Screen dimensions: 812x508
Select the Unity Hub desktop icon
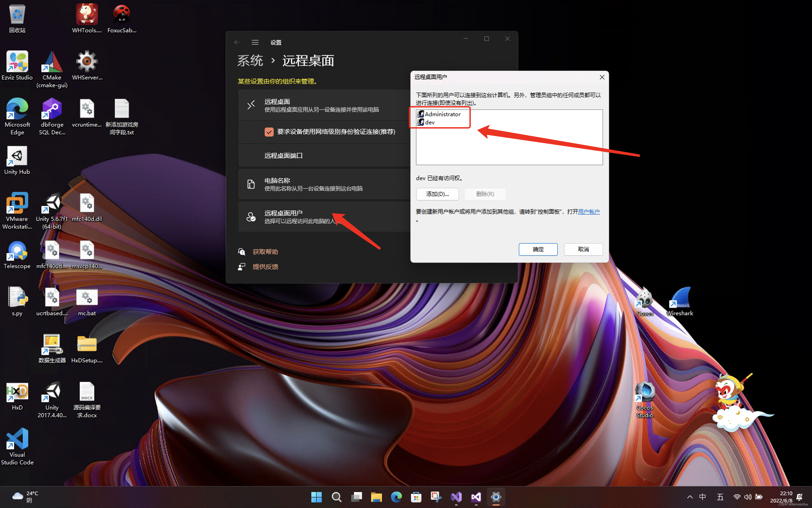17,160
